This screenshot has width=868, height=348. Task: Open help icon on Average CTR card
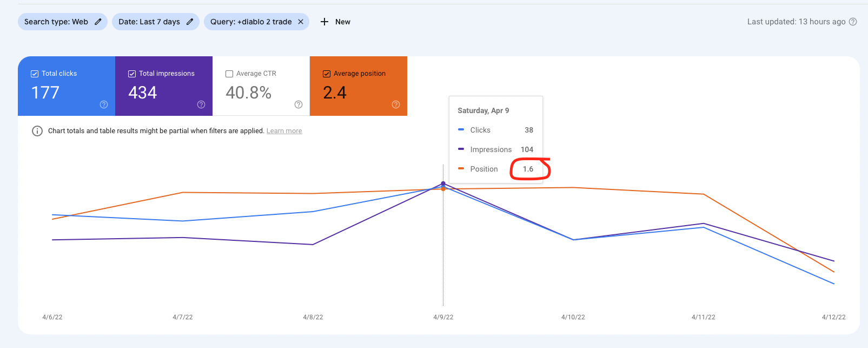coord(299,104)
